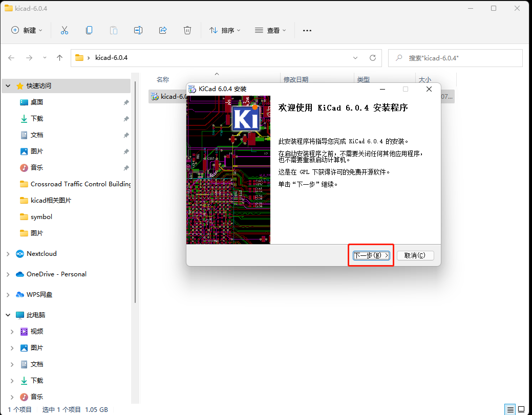Click the Paste clipboard icon

click(x=114, y=31)
